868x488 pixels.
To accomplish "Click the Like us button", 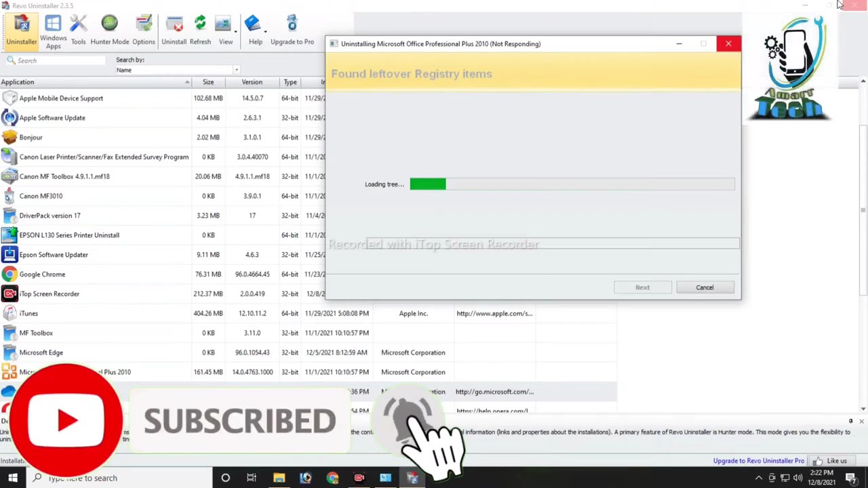I will tap(832, 461).
